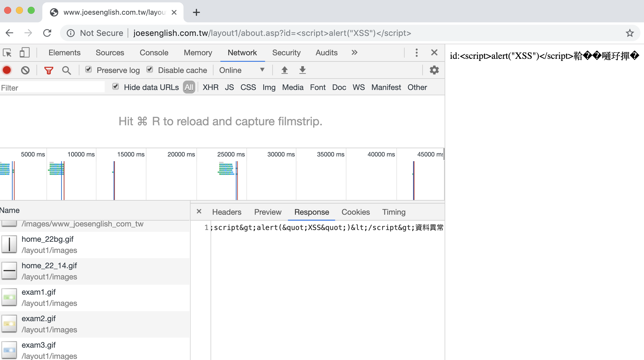Click the exam2.gif thumbnail icon
This screenshot has height=360, width=644.
click(x=9, y=324)
